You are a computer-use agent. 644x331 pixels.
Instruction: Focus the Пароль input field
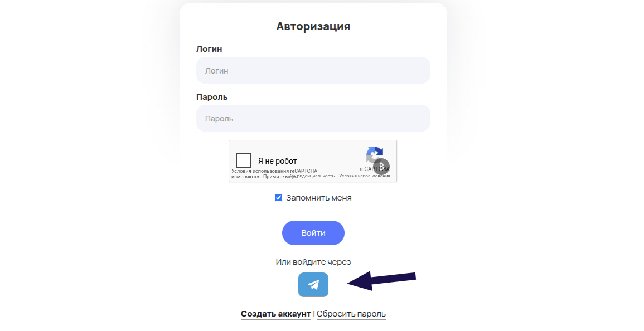coord(313,118)
